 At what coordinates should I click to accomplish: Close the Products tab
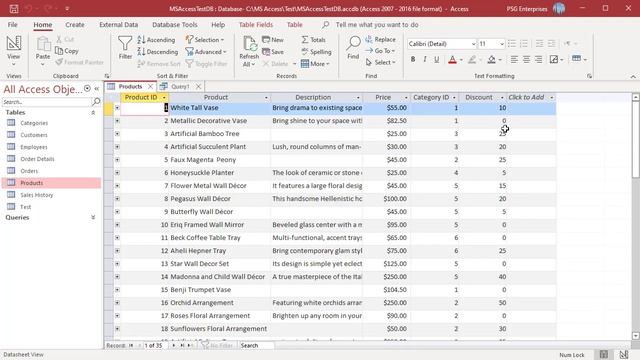(151, 87)
